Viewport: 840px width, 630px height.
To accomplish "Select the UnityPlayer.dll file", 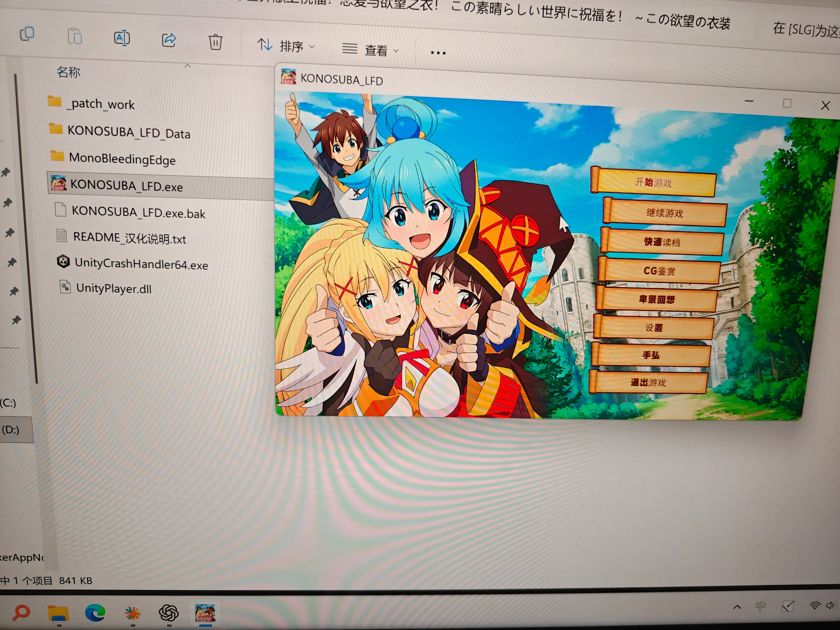I will (106, 288).
